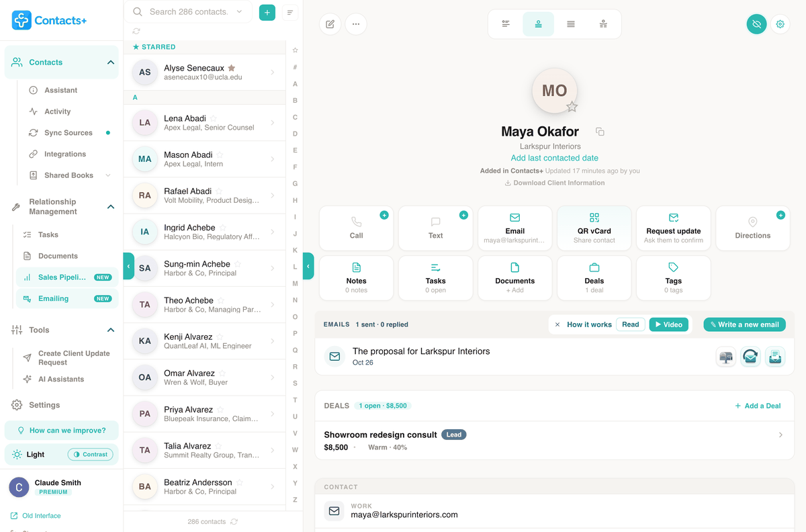Unstar Alyse Senecaux in the list

pyautogui.click(x=232, y=68)
